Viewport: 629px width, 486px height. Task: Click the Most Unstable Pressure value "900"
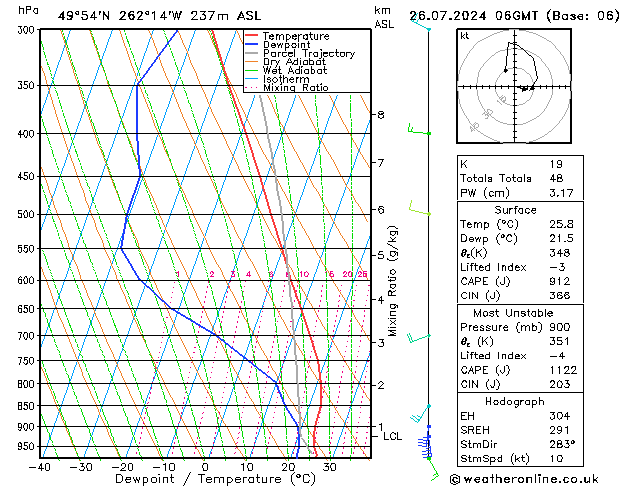560,327
